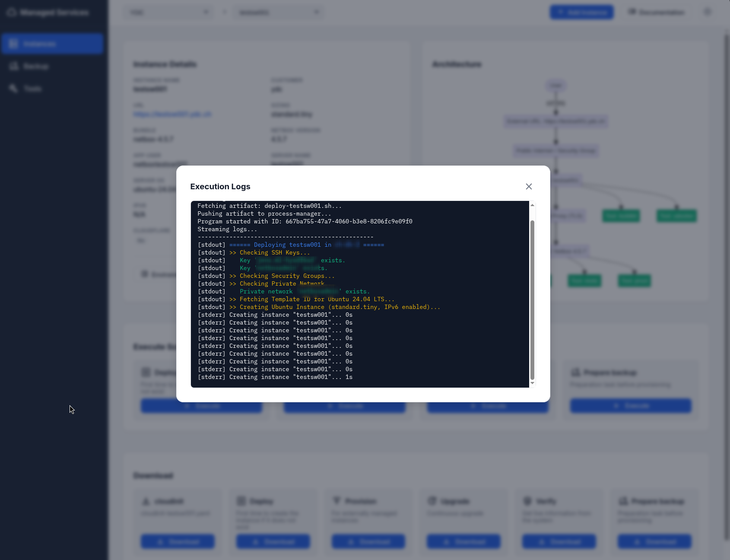Expand the chevron on the instance dropdown
This screenshot has height=560, width=730.
coord(317,13)
